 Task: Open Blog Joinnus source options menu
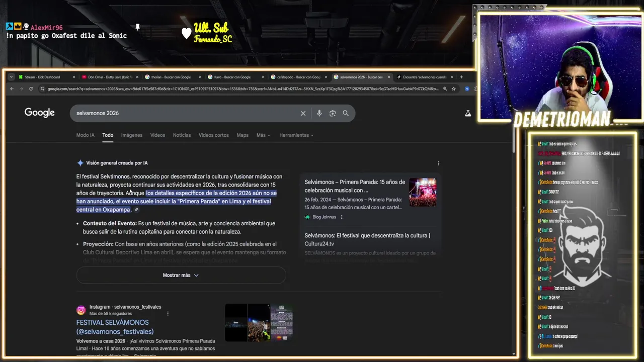342,217
